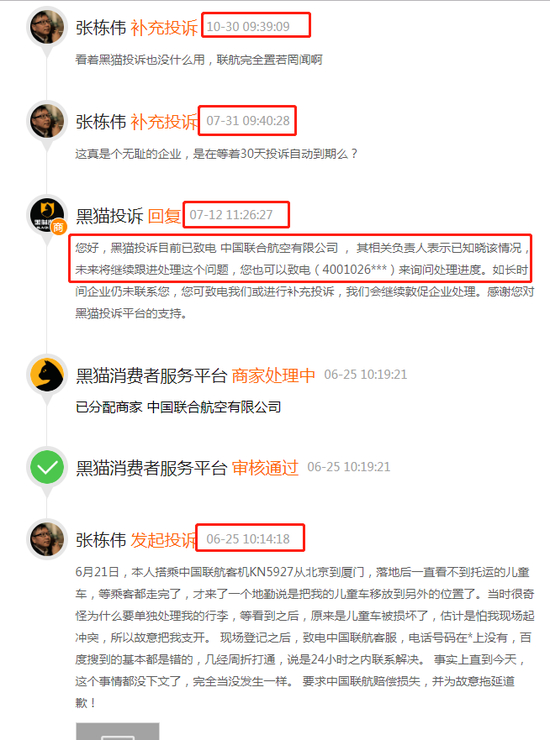Screen dimensions: 550x740
Task: Click 张栋伟 avatar beside 发起投诉 entry
Action: click(x=47, y=539)
